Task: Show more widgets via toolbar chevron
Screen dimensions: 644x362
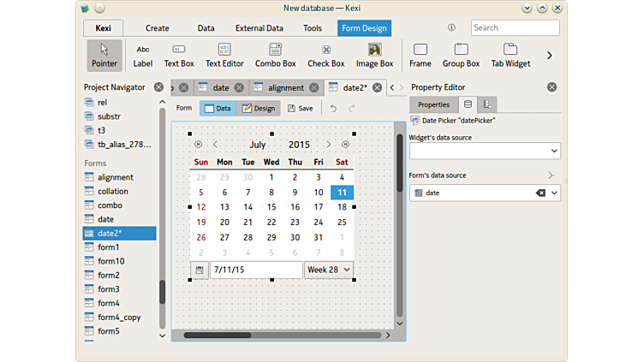Action: pos(549,56)
